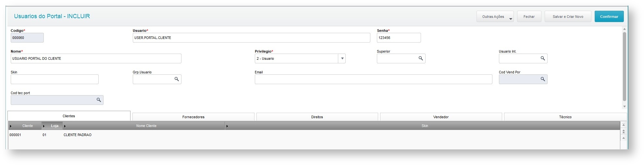The image size is (644, 165).
Task: Click the Email input field
Action: [373, 79]
